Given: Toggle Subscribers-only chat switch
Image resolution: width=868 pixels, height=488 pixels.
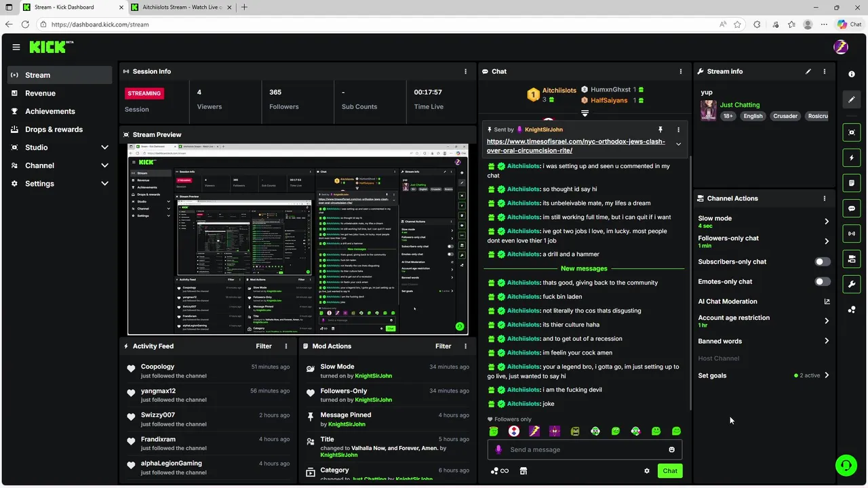Looking at the screenshot, I should click(x=823, y=262).
